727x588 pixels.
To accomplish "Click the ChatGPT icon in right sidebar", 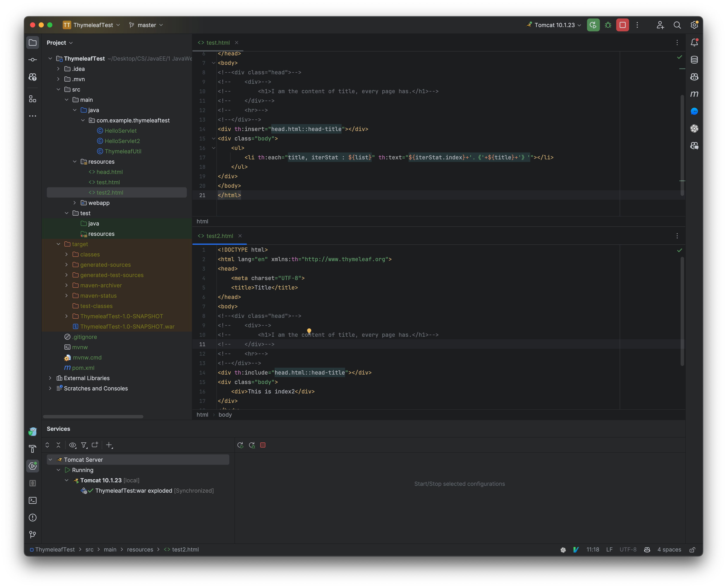I will click(695, 129).
